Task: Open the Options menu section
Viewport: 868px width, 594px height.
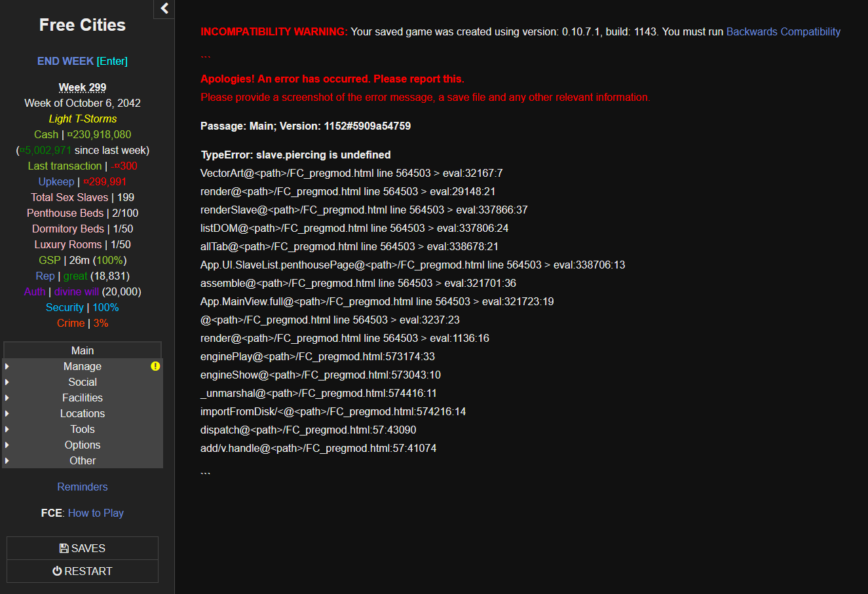Action: click(x=83, y=445)
